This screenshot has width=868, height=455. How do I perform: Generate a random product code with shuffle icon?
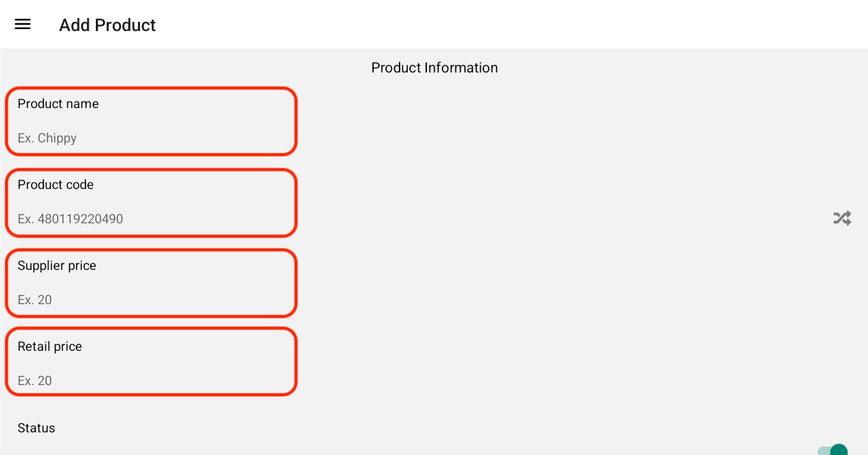click(841, 218)
